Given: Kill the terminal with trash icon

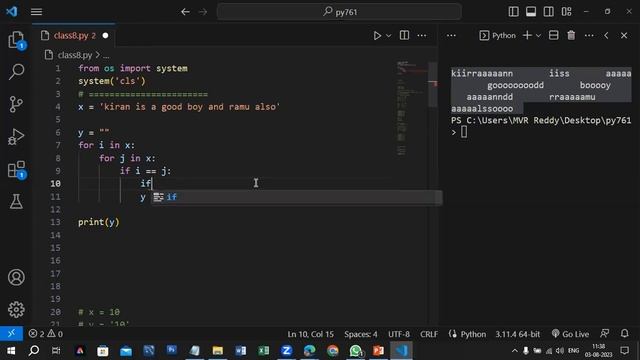Looking at the screenshot, I should pos(571,36).
